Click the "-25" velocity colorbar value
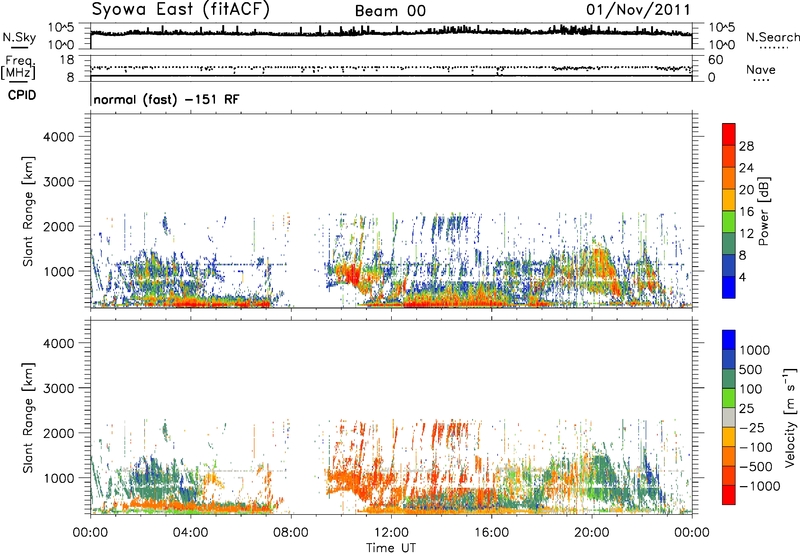Image resolution: width=800 pixels, height=554 pixels. coord(752,428)
